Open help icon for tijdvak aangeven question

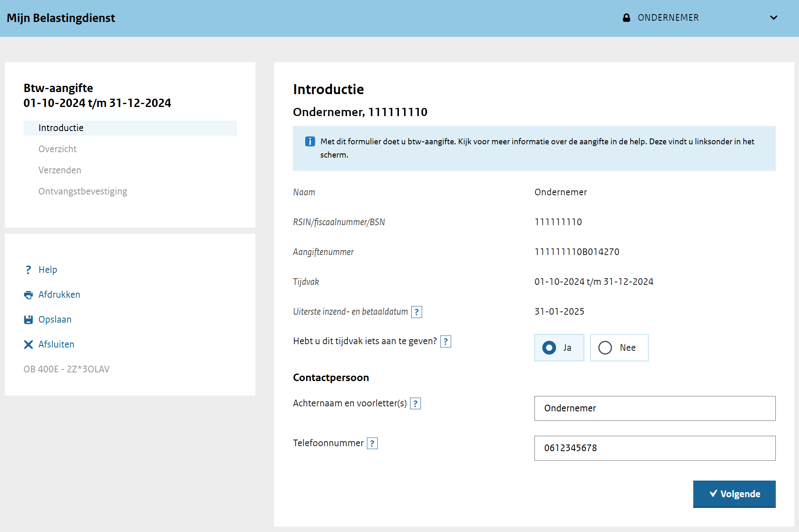[446, 341]
